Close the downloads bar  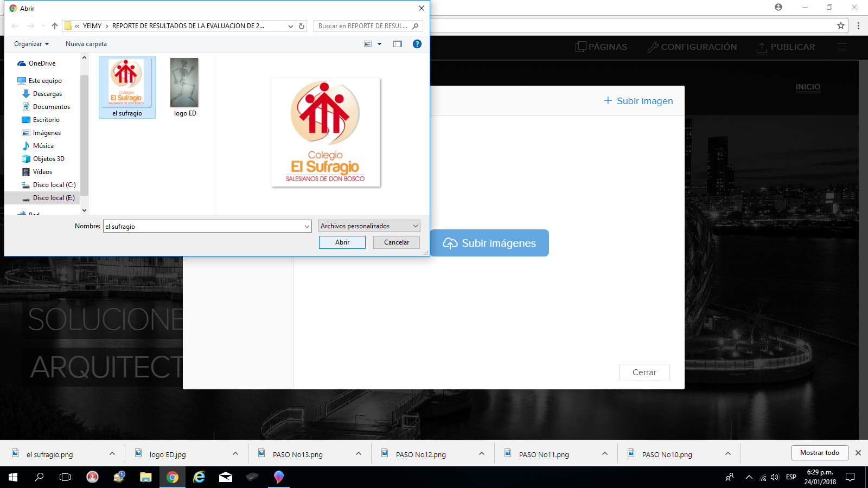point(858,453)
